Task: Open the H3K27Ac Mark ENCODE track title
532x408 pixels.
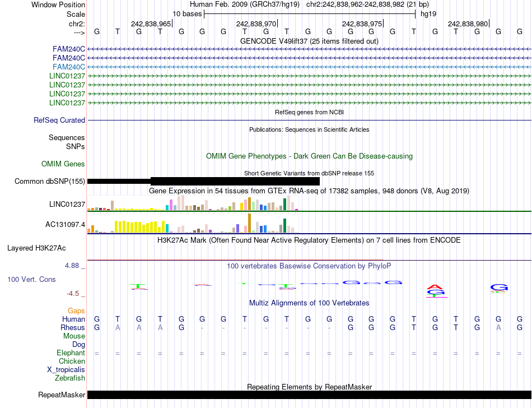Action: (x=309, y=240)
